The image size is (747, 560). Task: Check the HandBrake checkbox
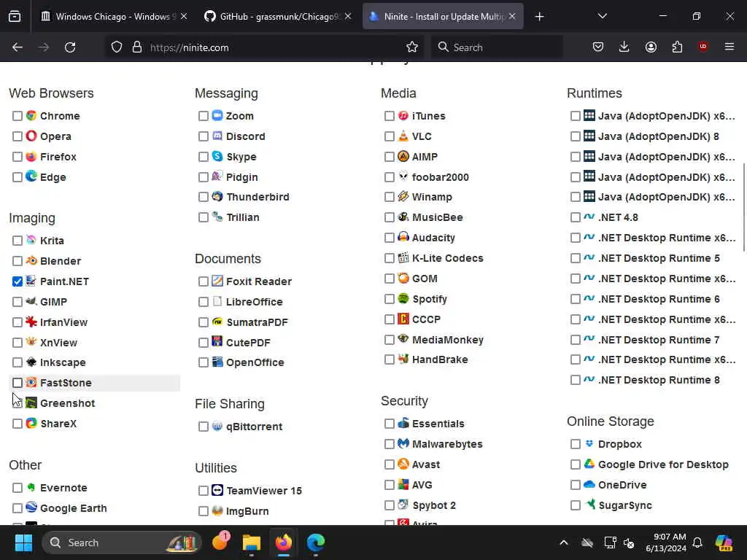390,359
